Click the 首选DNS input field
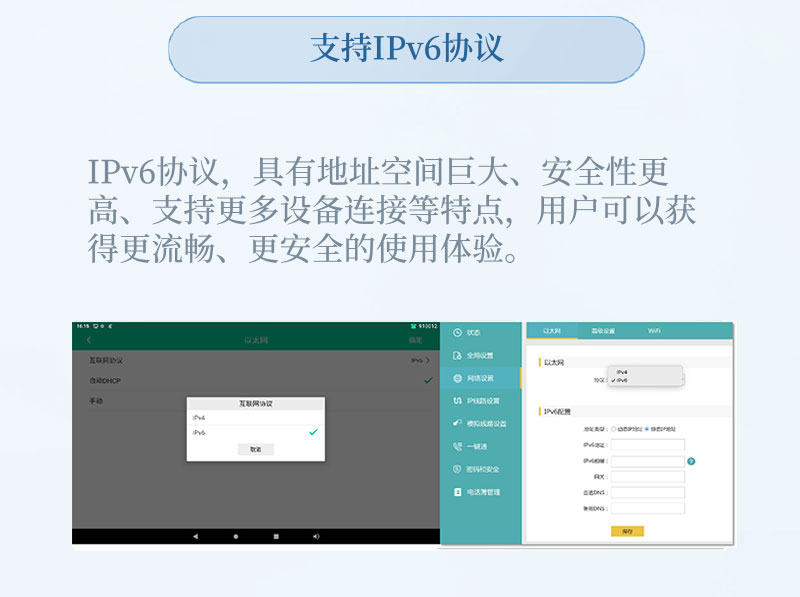Viewport: 800px width, 597px height. [647, 493]
